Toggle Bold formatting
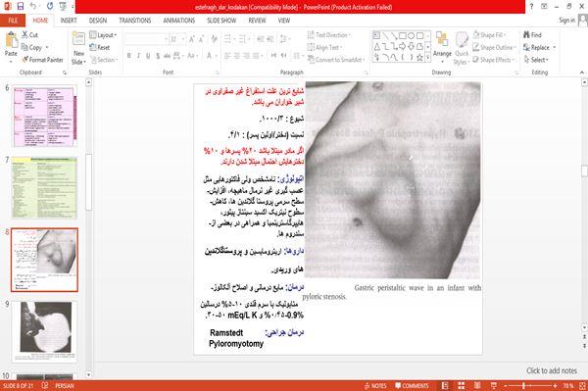The image size is (588, 391). 129,56
